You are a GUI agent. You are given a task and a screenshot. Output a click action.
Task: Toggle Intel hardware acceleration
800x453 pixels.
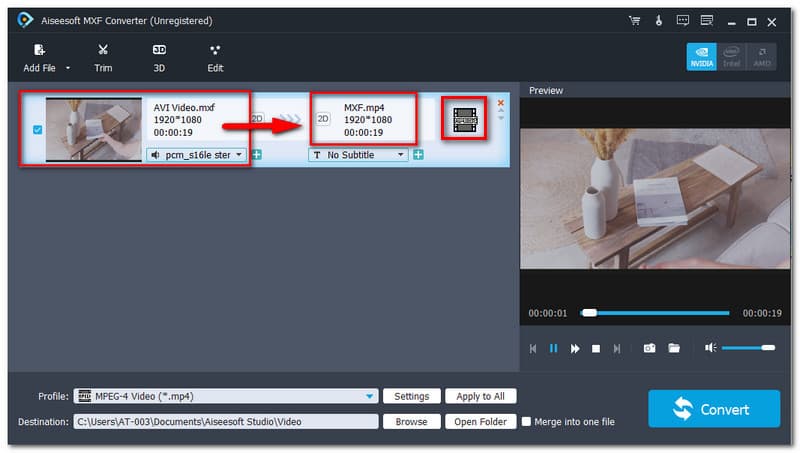[731, 57]
